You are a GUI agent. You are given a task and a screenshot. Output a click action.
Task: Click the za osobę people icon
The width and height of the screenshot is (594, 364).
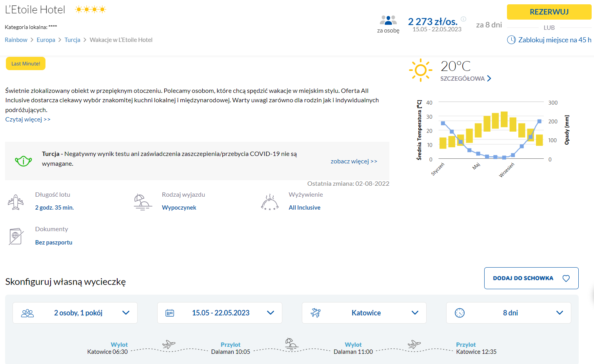388,20
